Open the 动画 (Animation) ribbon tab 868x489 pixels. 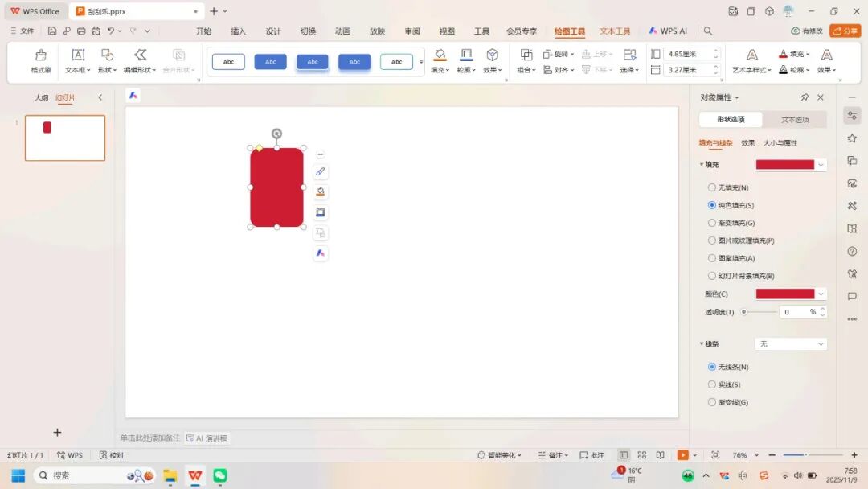pos(342,31)
